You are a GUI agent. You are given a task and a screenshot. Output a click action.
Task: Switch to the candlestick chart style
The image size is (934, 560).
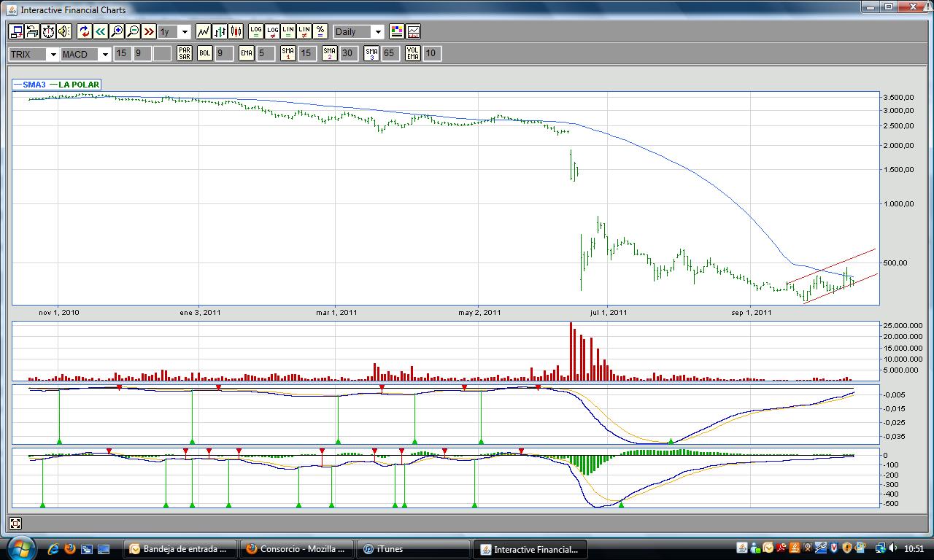coord(236,31)
